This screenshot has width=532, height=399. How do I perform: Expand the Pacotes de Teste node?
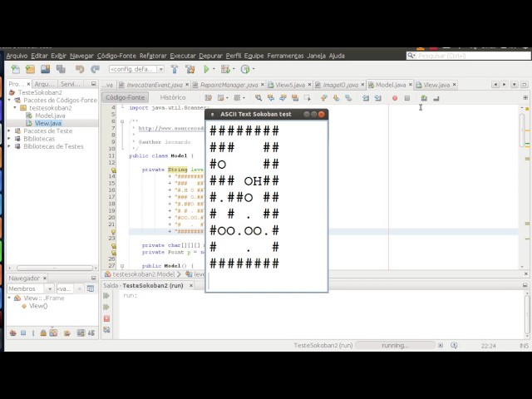pos(9,131)
